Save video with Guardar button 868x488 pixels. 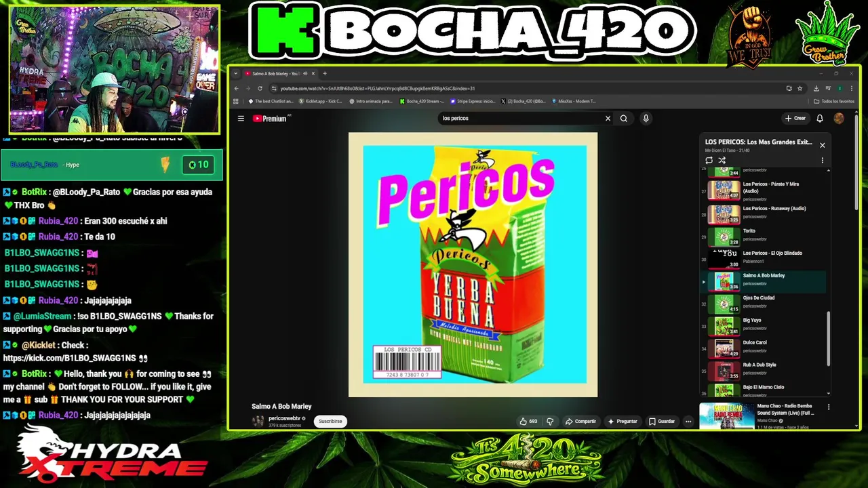click(x=662, y=422)
